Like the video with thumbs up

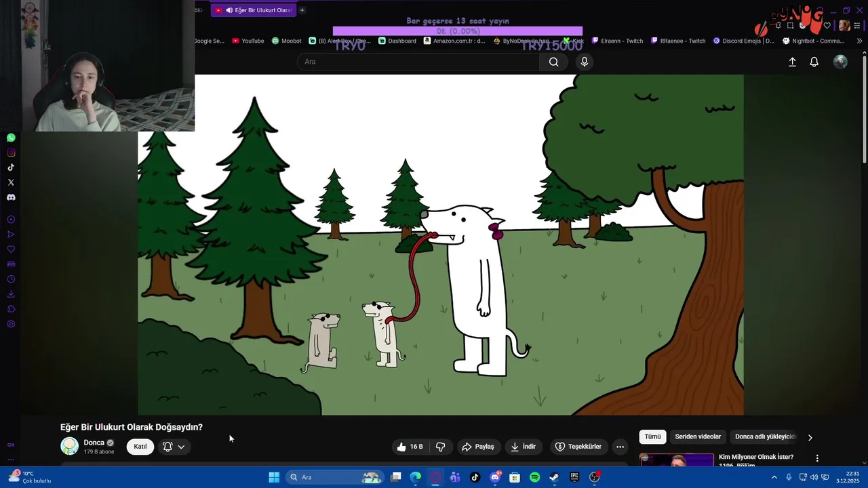click(410, 447)
